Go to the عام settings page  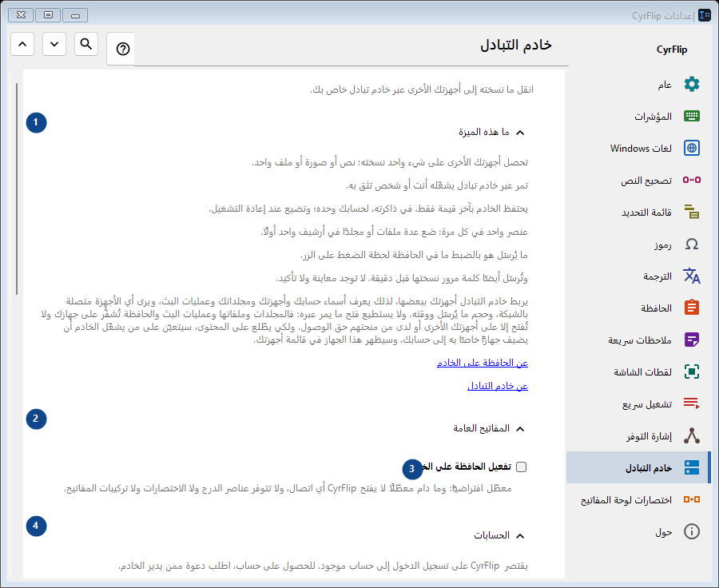coord(638,85)
